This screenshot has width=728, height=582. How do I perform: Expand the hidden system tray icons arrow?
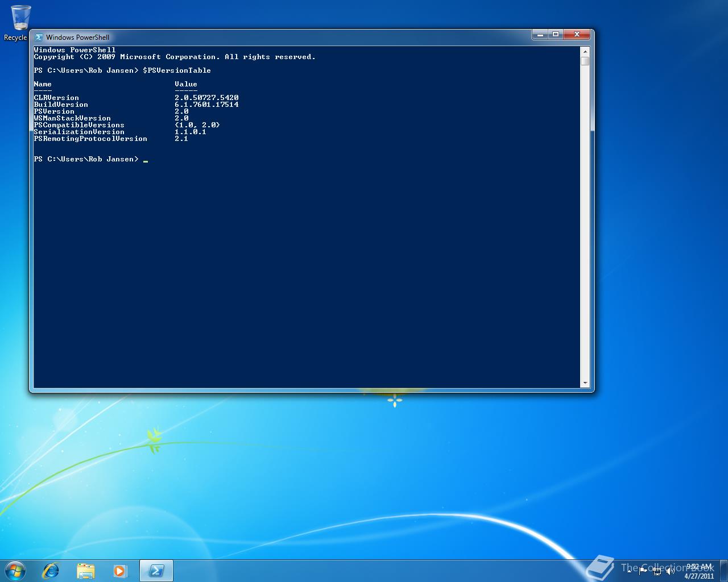[630, 571]
